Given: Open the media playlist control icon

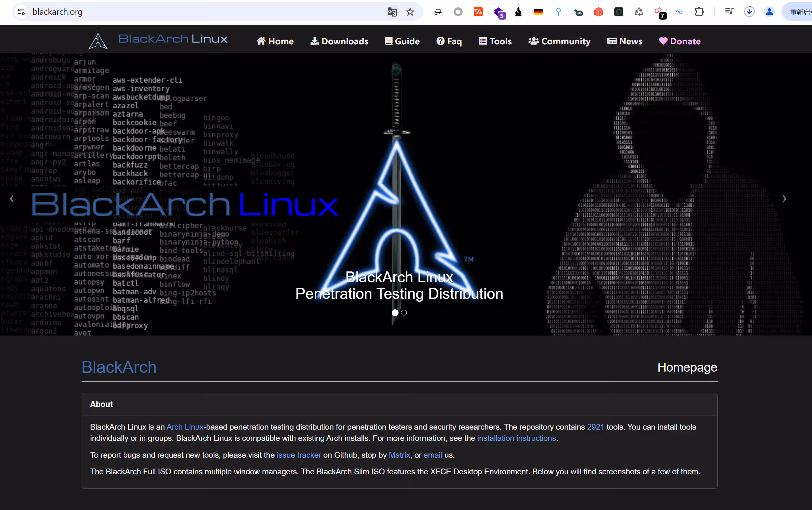Looking at the screenshot, I should 729,12.
